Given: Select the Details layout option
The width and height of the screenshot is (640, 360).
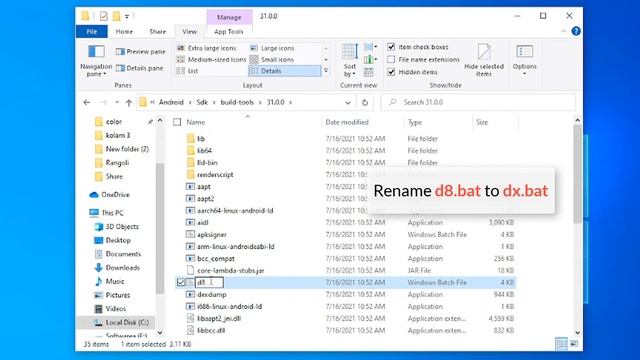Looking at the screenshot, I should (x=284, y=71).
